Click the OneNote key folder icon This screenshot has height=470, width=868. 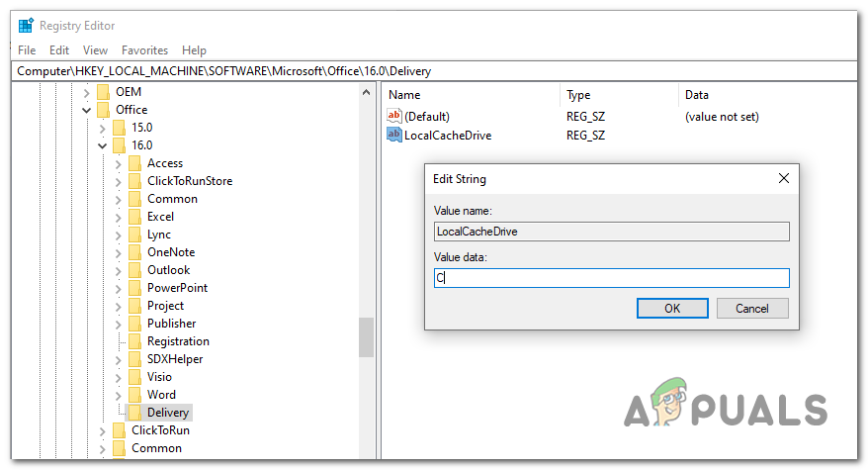pos(134,252)
